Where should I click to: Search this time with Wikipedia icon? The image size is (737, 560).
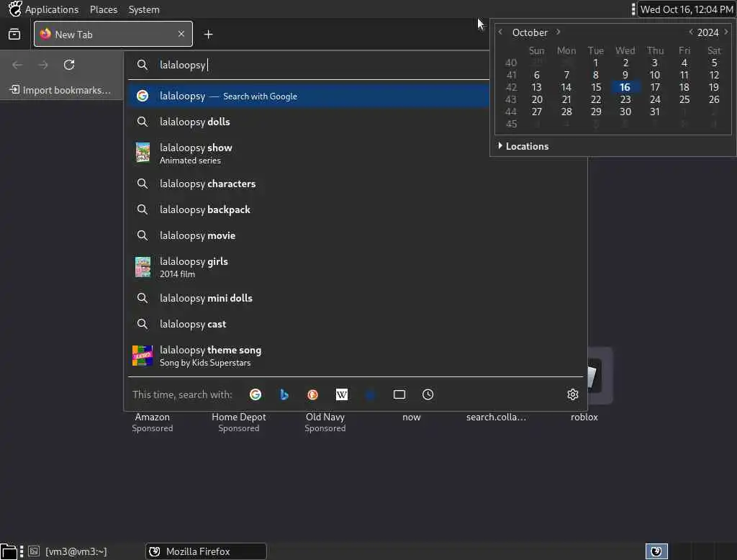pyautogui.click(x=342, y=394)
